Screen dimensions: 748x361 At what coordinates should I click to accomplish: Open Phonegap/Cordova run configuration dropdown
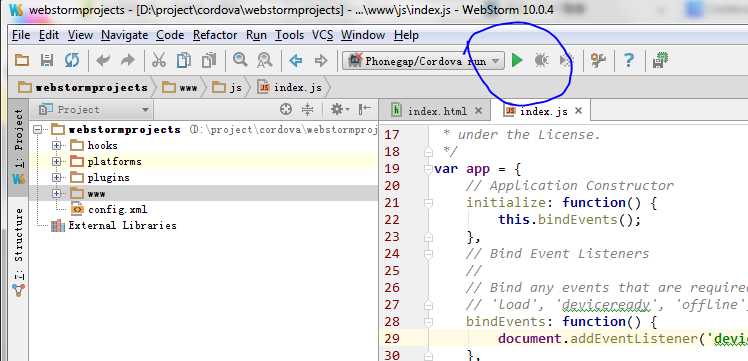[x=423, y=61]
